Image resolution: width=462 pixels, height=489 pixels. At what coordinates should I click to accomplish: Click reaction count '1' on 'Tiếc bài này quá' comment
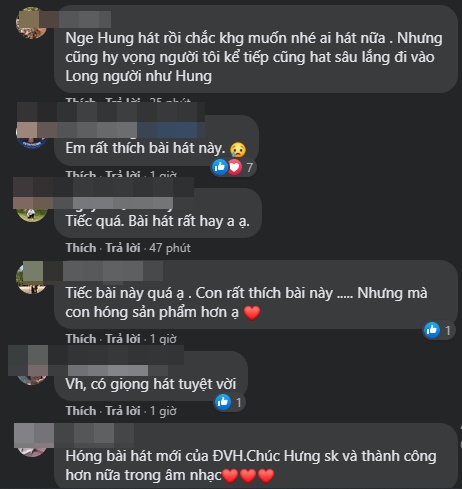tap(448, 330)
